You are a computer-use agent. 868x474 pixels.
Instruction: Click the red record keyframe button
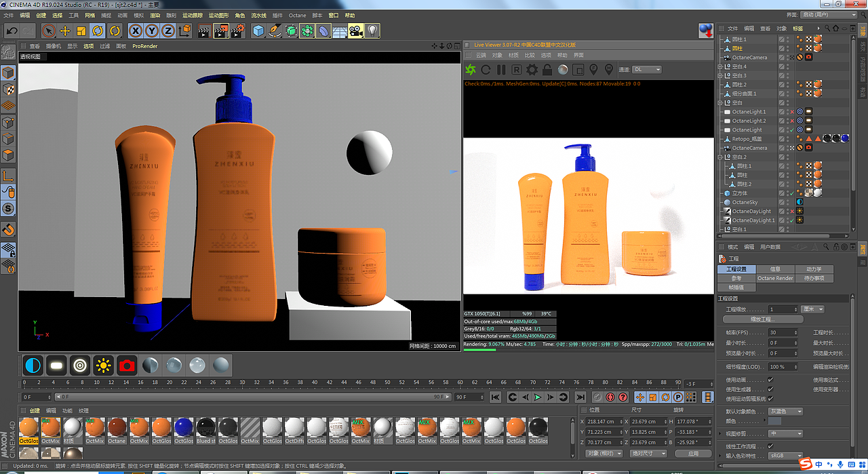tap(611, 397)
